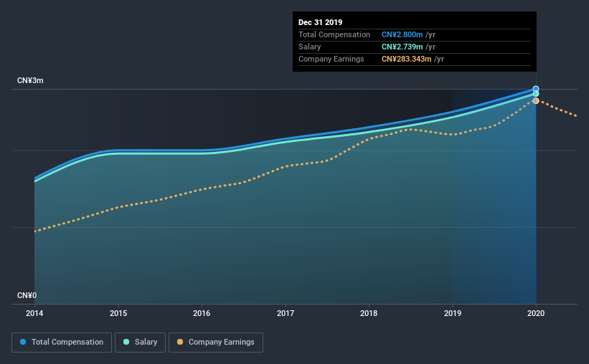Toggle the Salary legend button
Viewport: 589px width, 364px height.
click(140, 343)
